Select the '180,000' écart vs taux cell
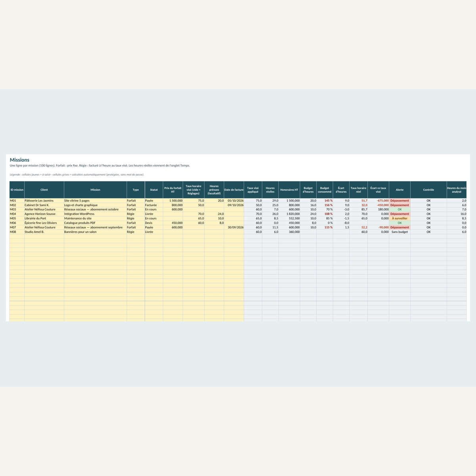 (378, 209)
